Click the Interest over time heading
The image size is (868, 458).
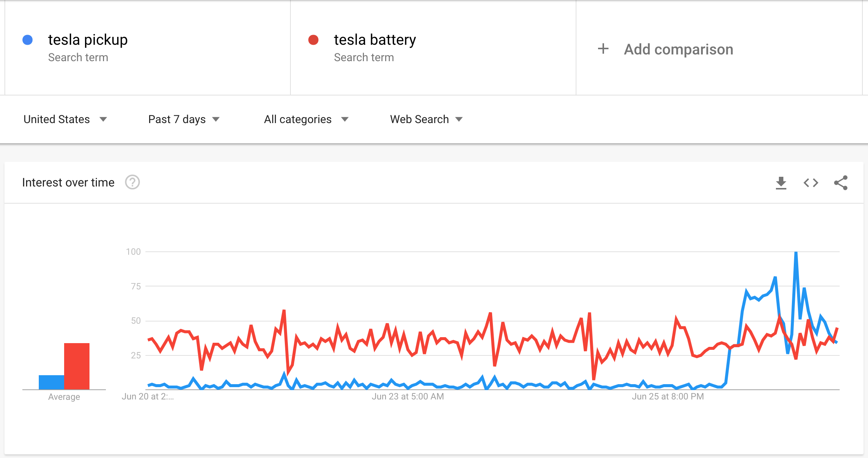point(68,182)
